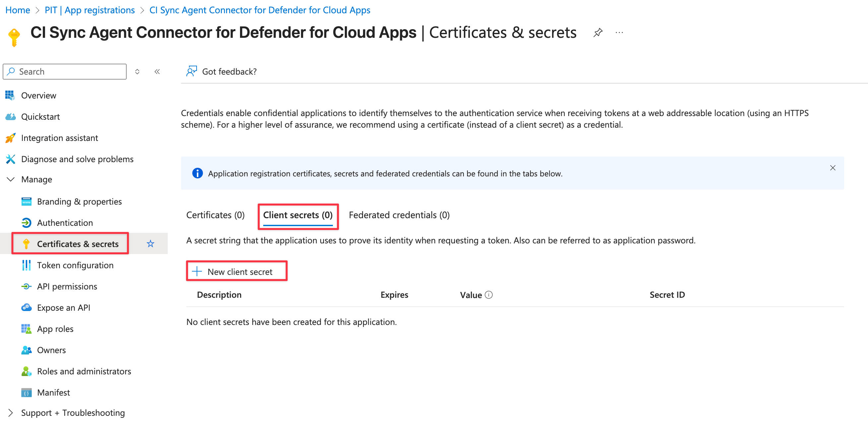Click inside the sidebar Search field
868x439 pixels.
point(65,71)
